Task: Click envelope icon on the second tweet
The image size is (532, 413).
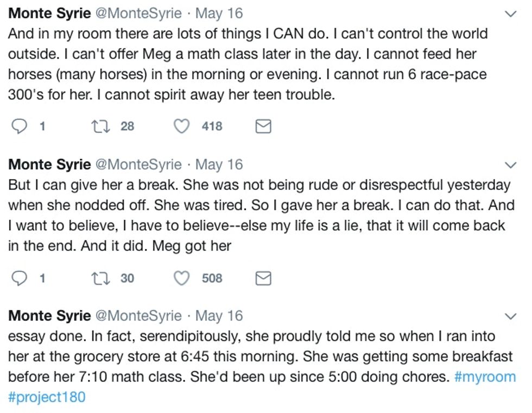Action: click(x=263, y=278)
